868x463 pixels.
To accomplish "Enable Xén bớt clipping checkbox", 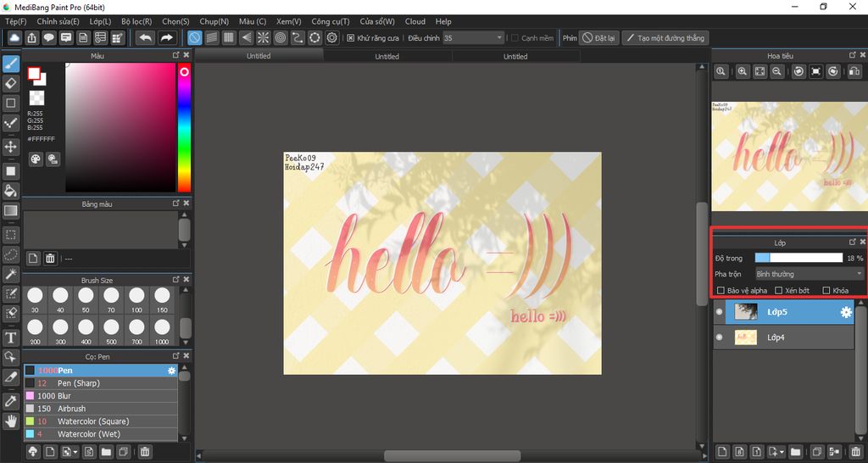I will (x=778, y=290).
